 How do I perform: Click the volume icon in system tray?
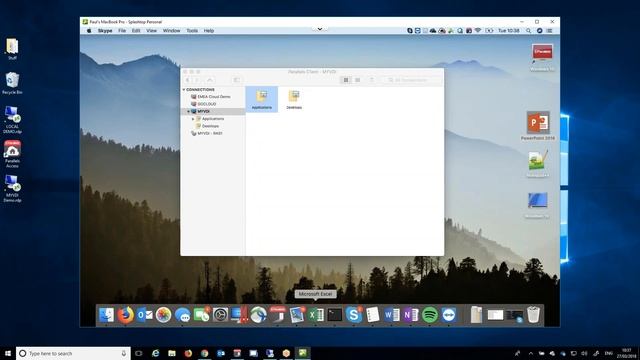point(584,353)
